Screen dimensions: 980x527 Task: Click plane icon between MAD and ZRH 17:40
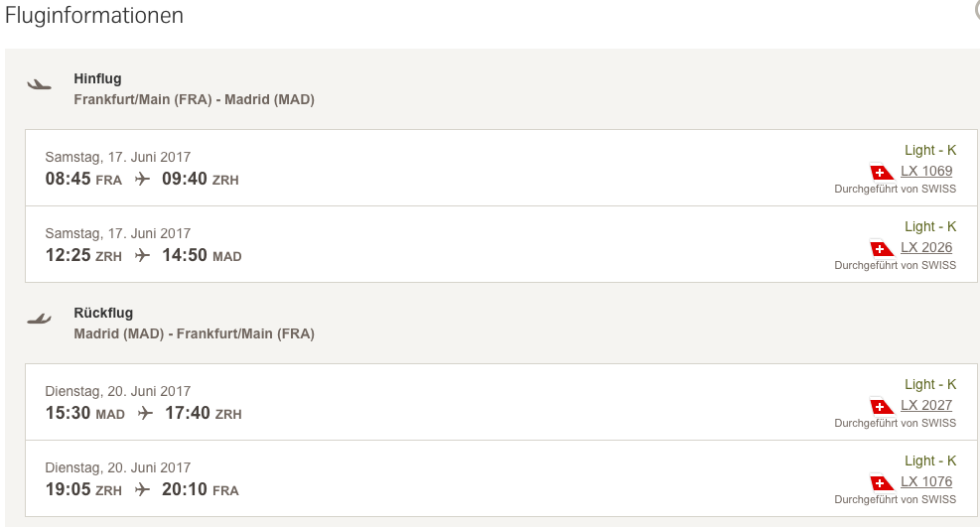pyautogui.click(x=146, y=413)
